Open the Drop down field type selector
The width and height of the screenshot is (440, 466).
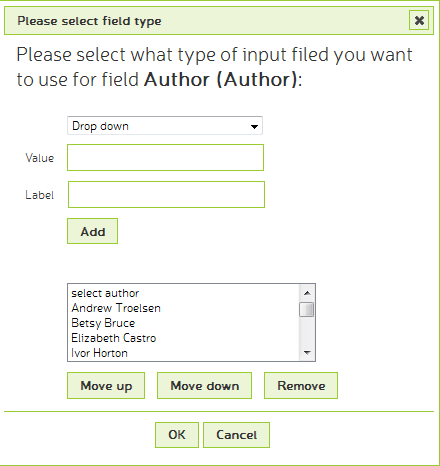(x=165, y=126)
